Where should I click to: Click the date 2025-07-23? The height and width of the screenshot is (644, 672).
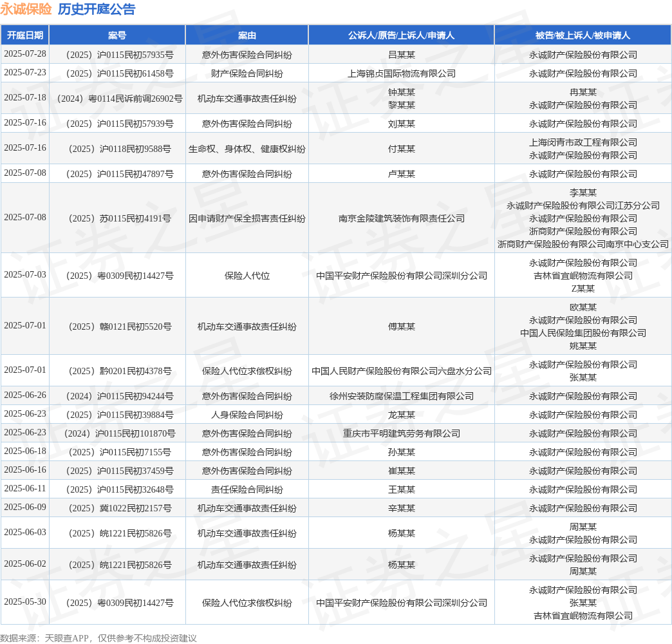click(x=25, y=73)
